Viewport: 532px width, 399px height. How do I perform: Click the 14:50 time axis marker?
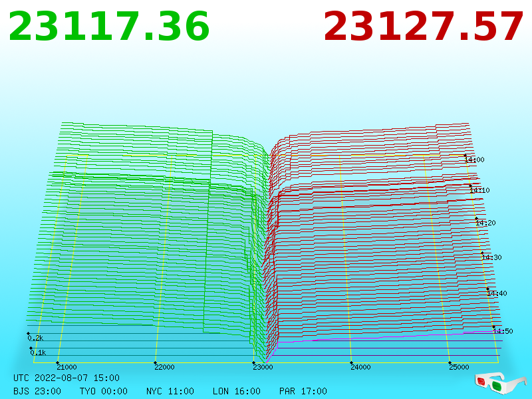[503, 331]
